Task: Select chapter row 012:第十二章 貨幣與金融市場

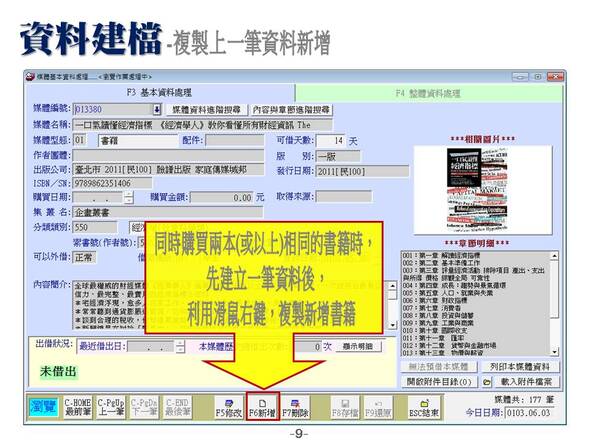Action: click(x=449, y=346)
